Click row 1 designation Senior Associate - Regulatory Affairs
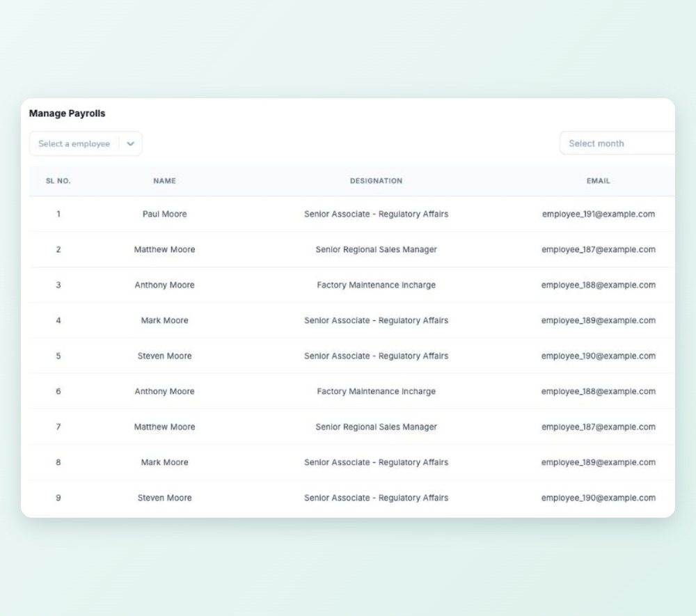Screen dimensions: 696x616 click(x=376, y=214)
